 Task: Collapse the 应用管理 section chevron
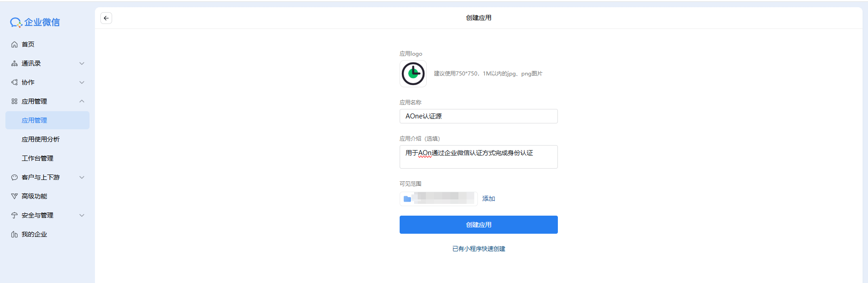click(x=82, y=101)
